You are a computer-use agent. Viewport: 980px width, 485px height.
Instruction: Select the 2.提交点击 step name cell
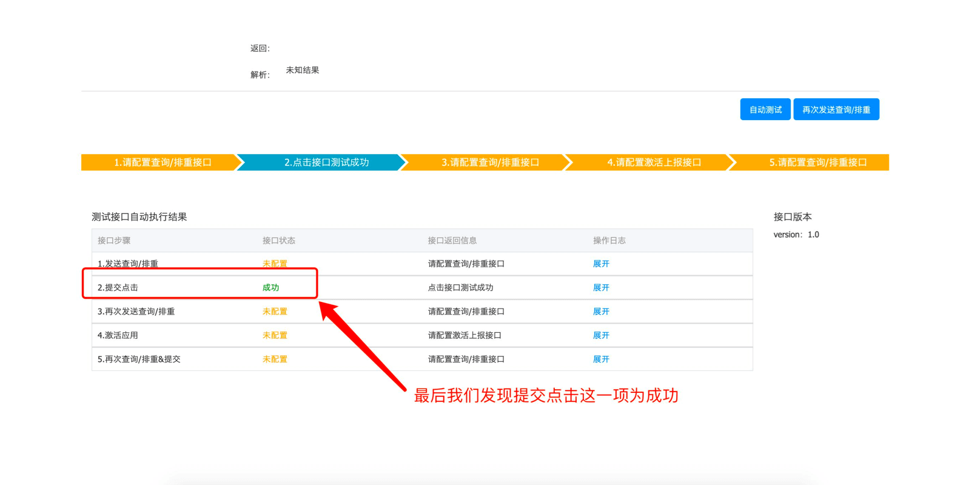click(x=118, y=287)
